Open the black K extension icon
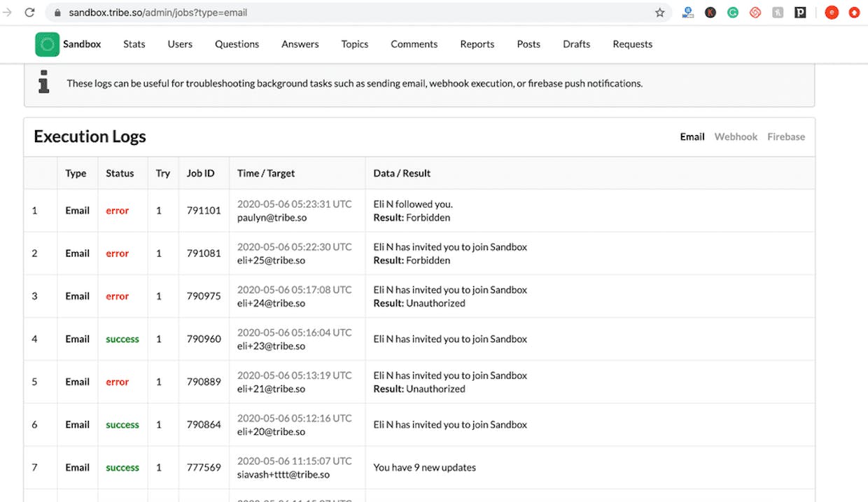868x502 pixels. [x=710, y=13]
